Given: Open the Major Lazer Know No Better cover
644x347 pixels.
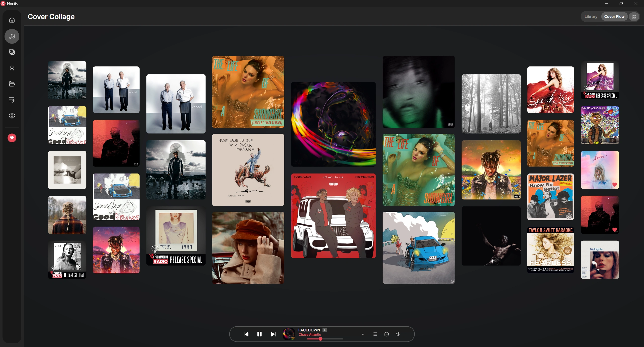Looking at the screenshot, I should point(550,197).
